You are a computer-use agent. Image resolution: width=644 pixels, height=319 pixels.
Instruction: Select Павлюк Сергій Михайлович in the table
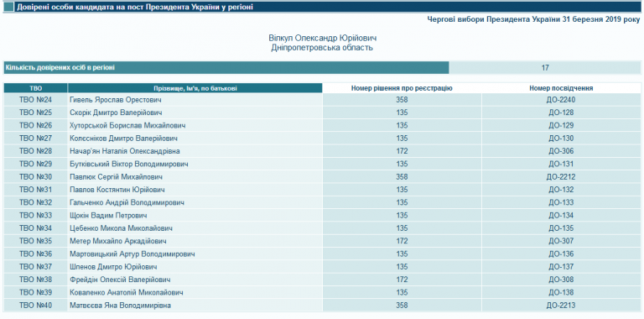click(117, 177)
